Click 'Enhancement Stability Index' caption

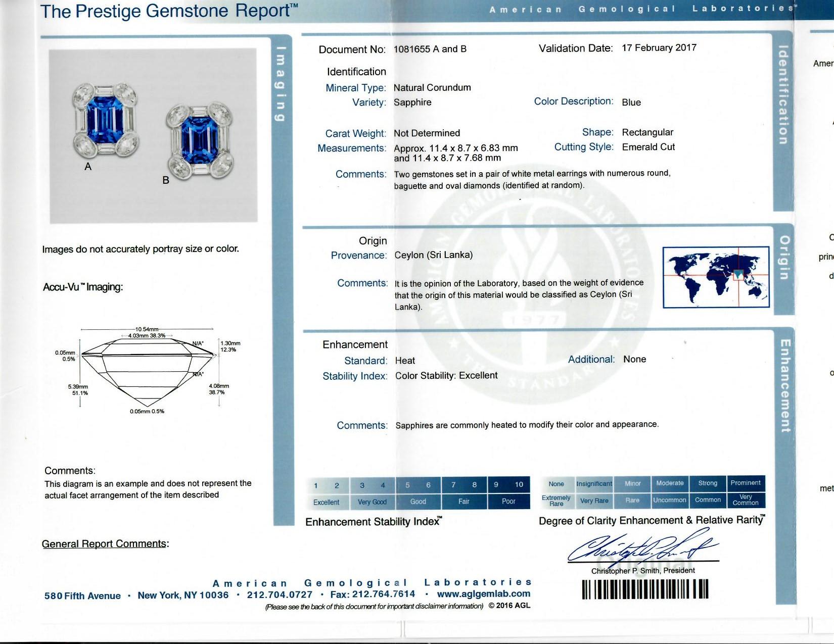coord(374,522)
